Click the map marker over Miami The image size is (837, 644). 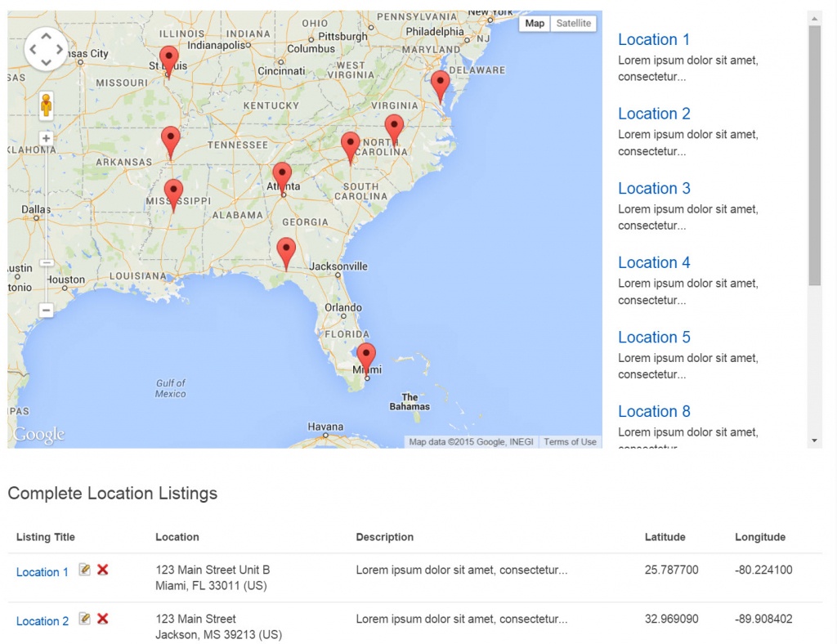[366, 356]
